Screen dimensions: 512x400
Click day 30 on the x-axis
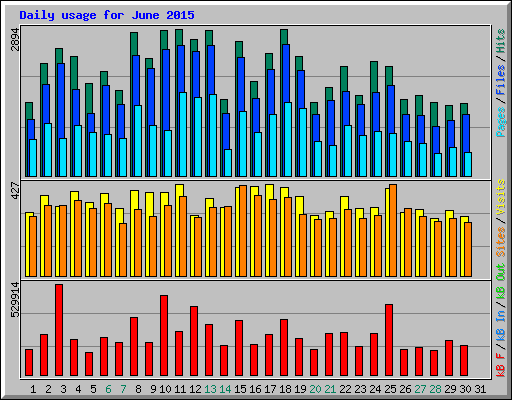(465, 389)
